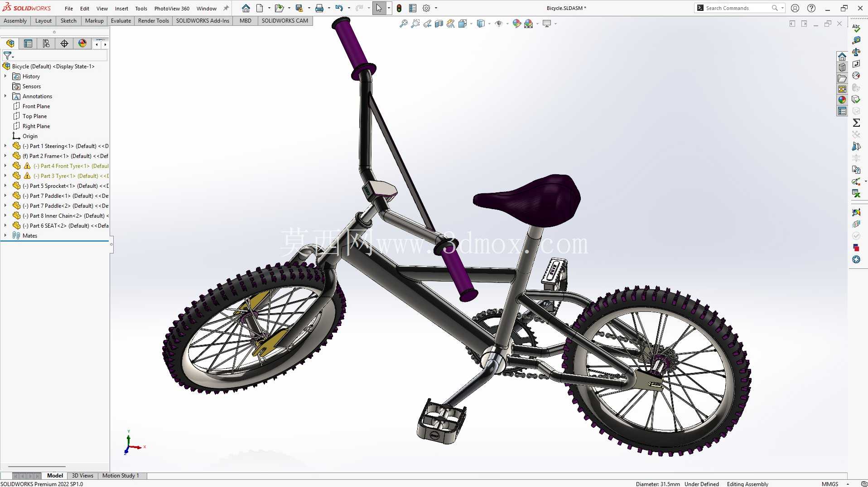Screen dimensions: 868x487
Task: Open the Options gear icon
Action: pos(426,8)
